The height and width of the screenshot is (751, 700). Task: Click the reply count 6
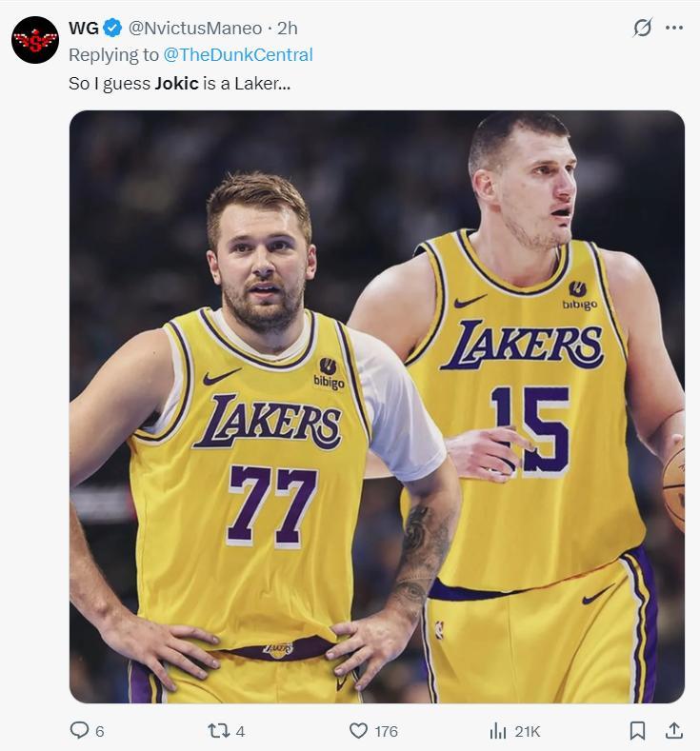[x=100, y=731]
